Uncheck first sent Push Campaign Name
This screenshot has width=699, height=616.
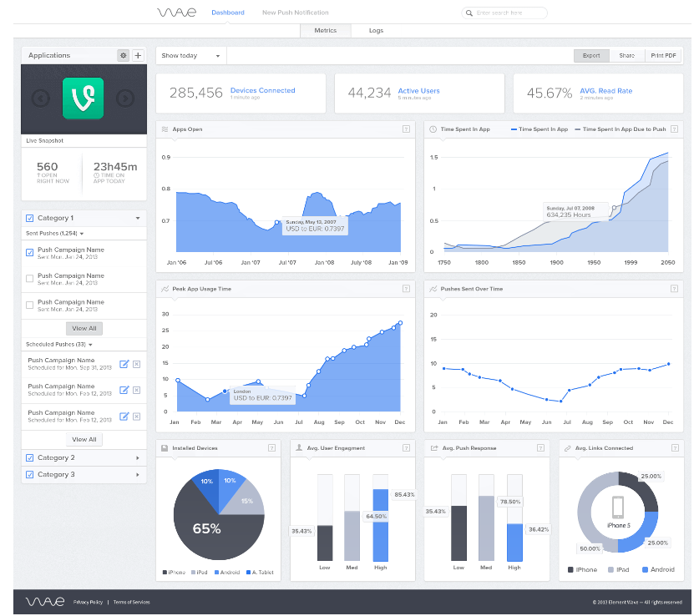tap(30, 253)
